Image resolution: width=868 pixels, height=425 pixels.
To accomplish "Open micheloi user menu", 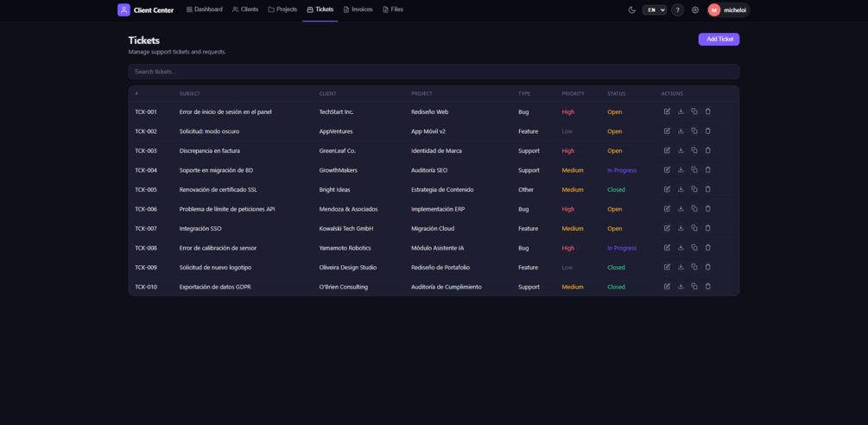I will tap(728, 10).
